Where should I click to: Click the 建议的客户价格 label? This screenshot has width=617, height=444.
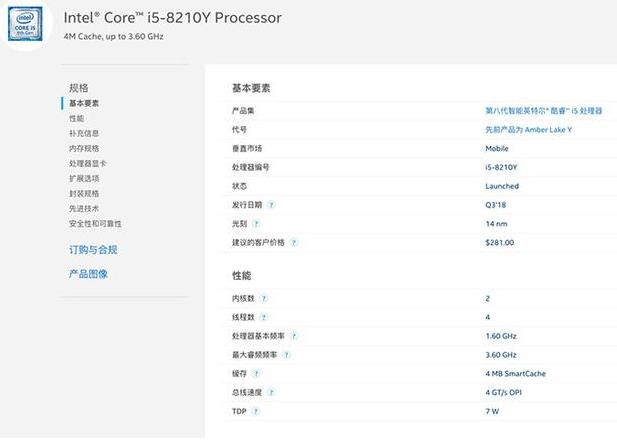coord(258,242)
